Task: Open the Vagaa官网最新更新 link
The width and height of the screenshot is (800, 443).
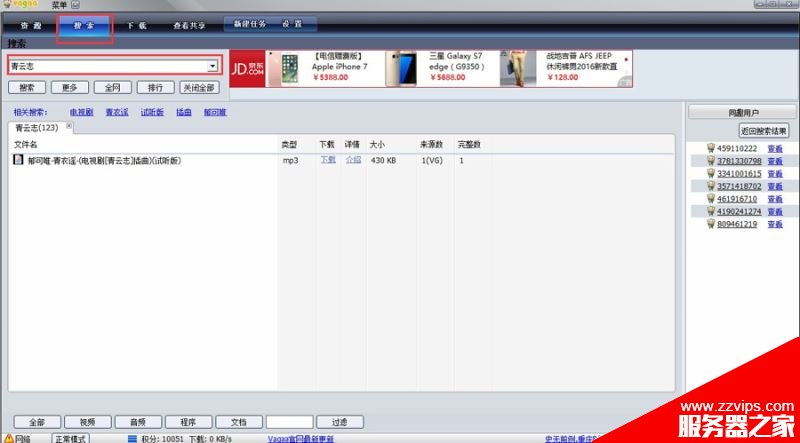Action: pos(301,439)
